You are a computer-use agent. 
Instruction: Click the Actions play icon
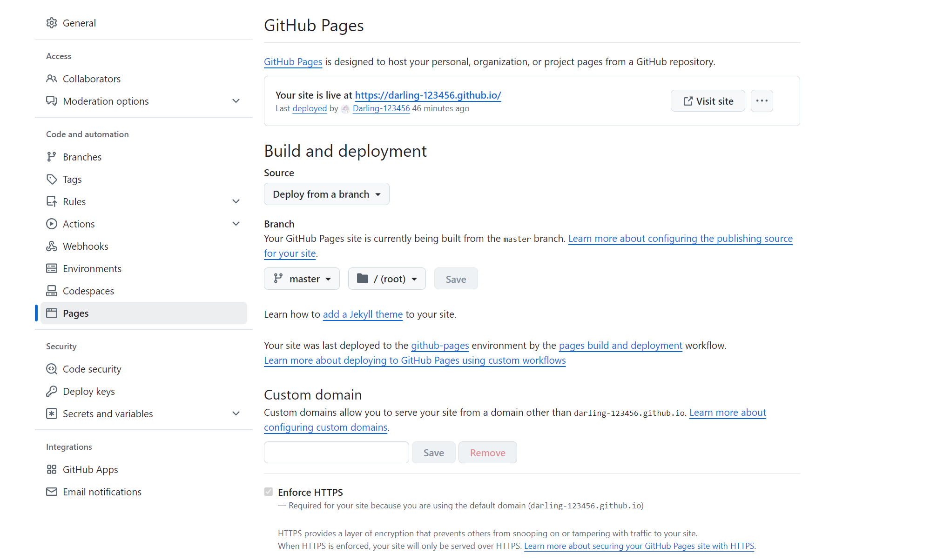coord(52,224)
